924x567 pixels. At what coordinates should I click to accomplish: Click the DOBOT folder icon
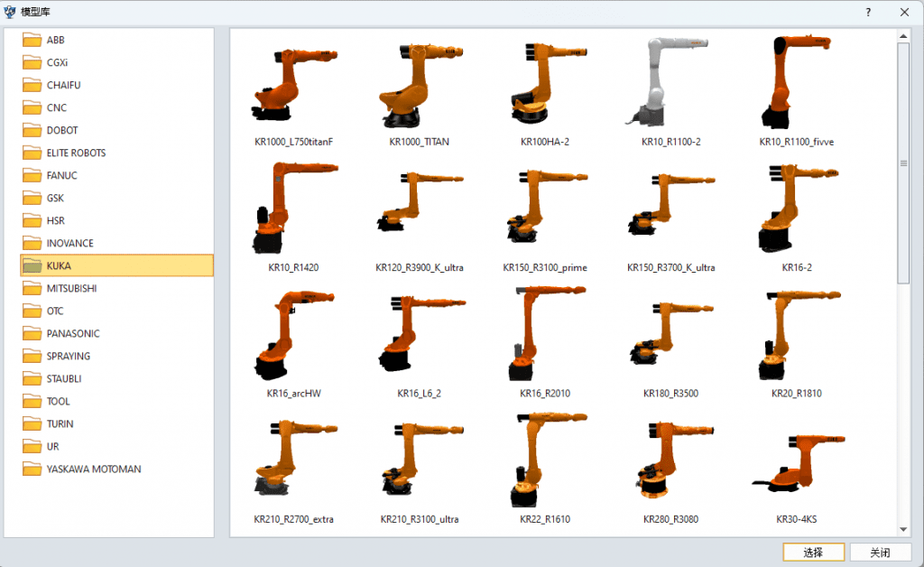coord(32,130)
